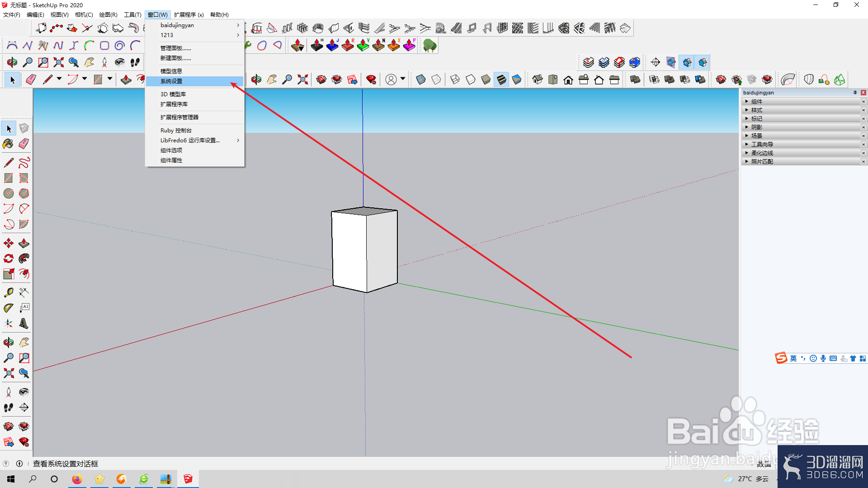The height and width of the screenshot is (488, 868).
Task: Expand the 标记 panel
Action: (x=746, y=119)
